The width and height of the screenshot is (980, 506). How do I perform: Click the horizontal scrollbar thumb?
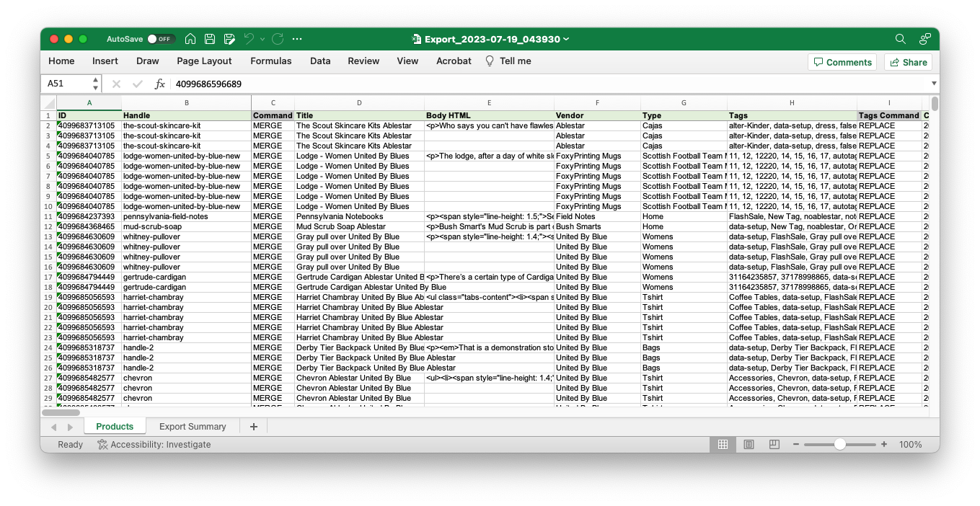tap(61, 412)
